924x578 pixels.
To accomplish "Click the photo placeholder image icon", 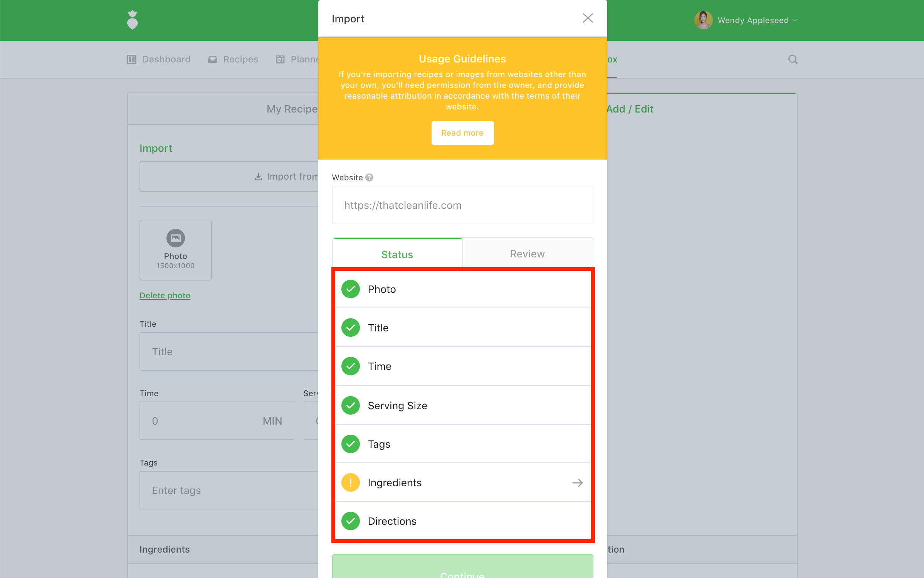I will tap(175, 238).
